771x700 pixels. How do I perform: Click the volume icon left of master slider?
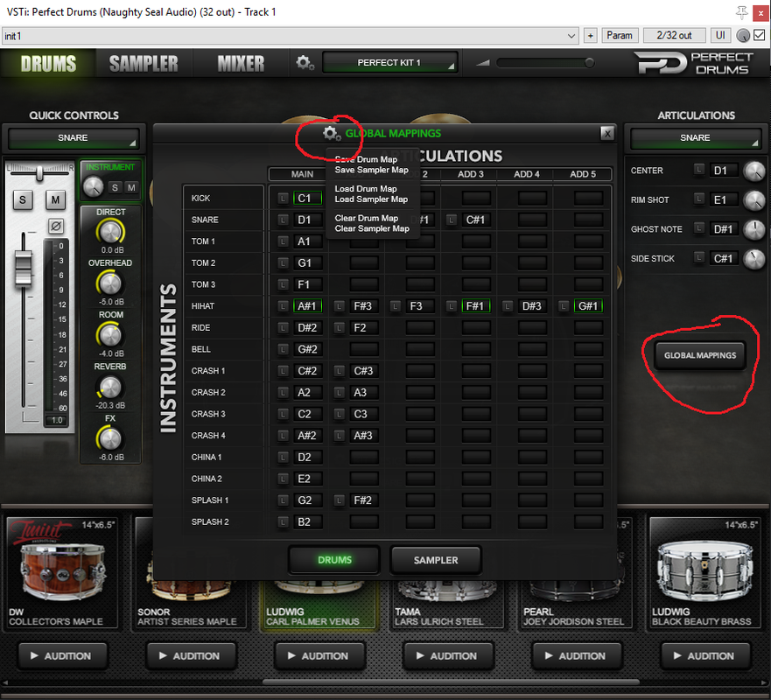(483, 63)
